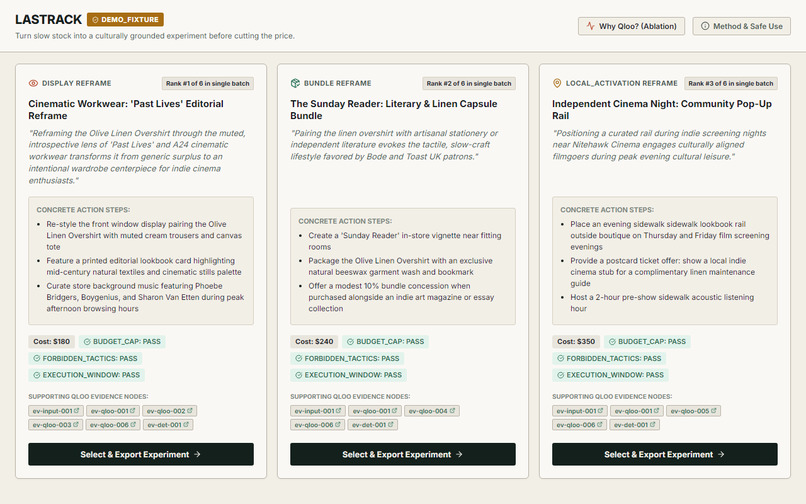
Task: Open evidence node ev-qloo-002
Action: pyautogui.click(x=169, y=411)
